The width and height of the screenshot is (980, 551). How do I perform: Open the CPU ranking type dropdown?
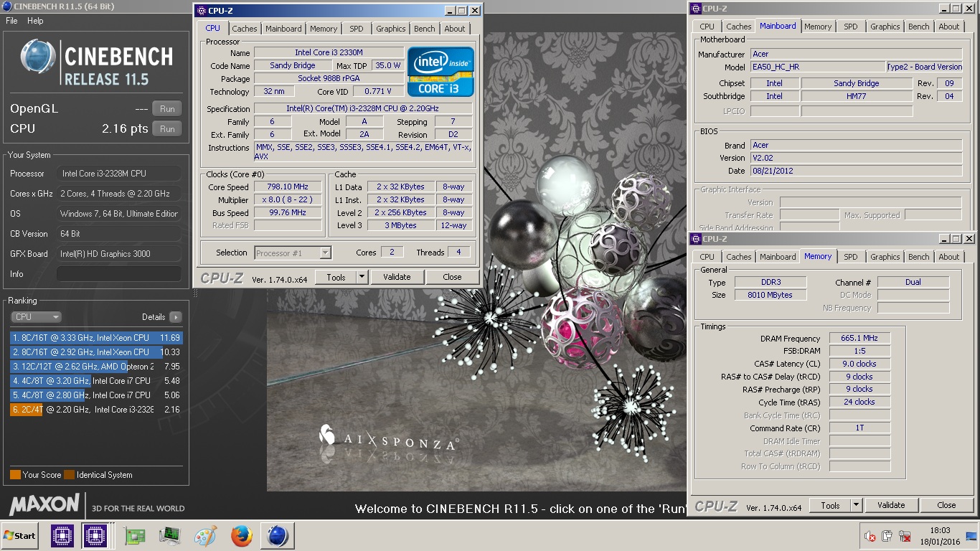tap(36, 317)
